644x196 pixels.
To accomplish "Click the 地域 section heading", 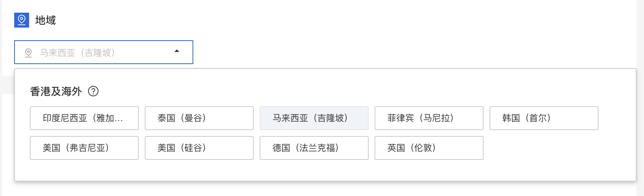I will click(46, 20).
